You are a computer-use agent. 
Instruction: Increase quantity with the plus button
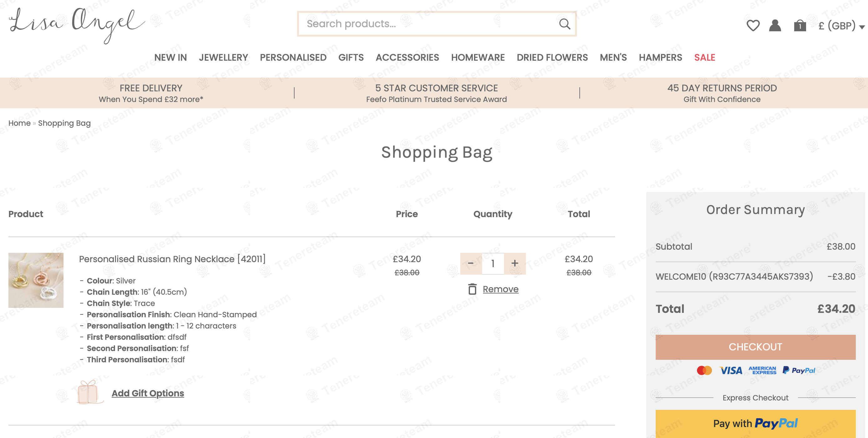coord(515,263)
